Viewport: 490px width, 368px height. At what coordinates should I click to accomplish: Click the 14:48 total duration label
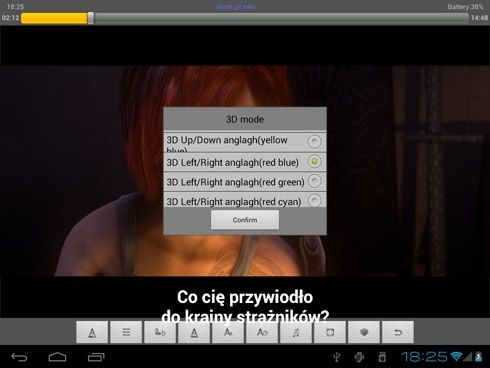479,18
